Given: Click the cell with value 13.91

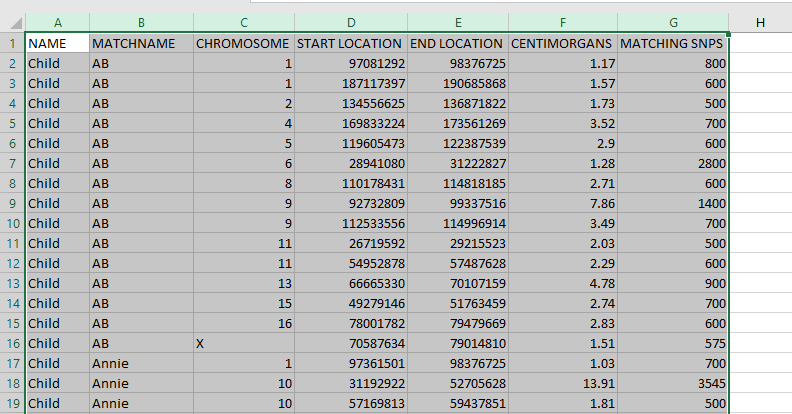Looking at the screenshot, I should point(563,383).
